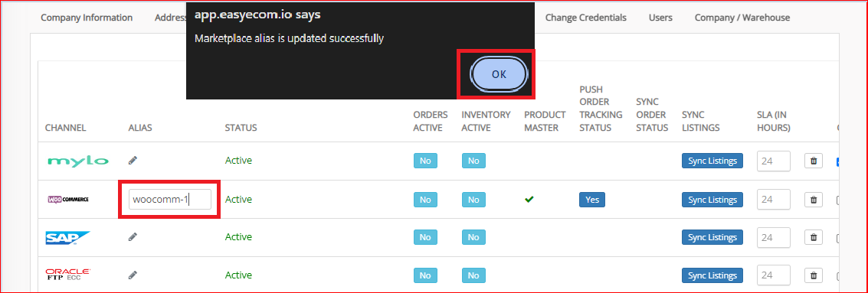This screenshot has height=293, width=868.
Task: Toggle Inventory Active 'No' for WooCommerce
Action: click(473, 200)
